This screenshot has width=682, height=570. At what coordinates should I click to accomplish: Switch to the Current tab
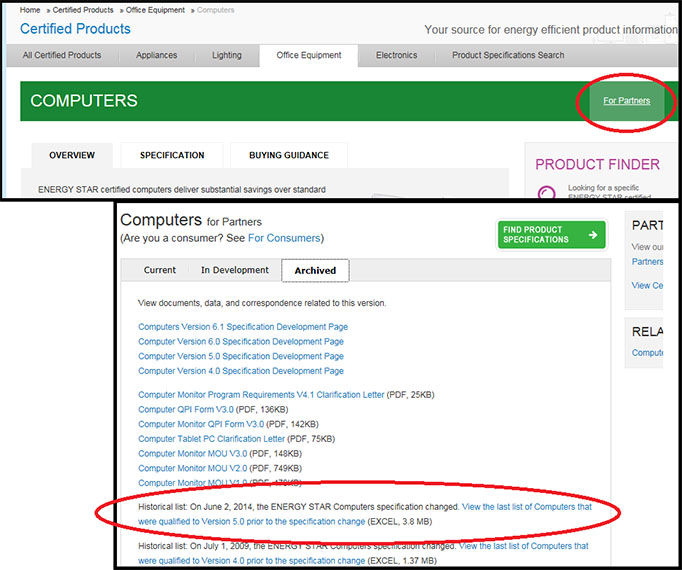160,270
